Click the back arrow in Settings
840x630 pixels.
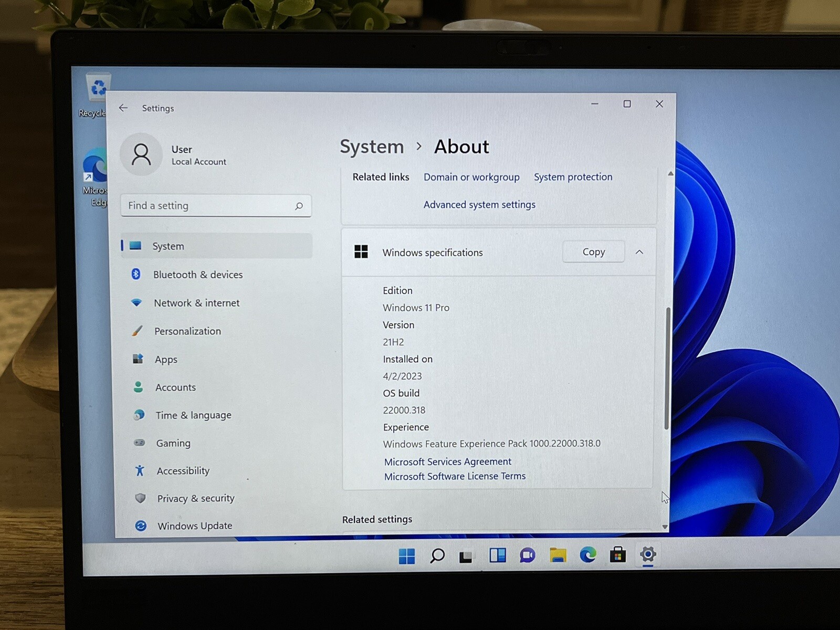[123, 108]
